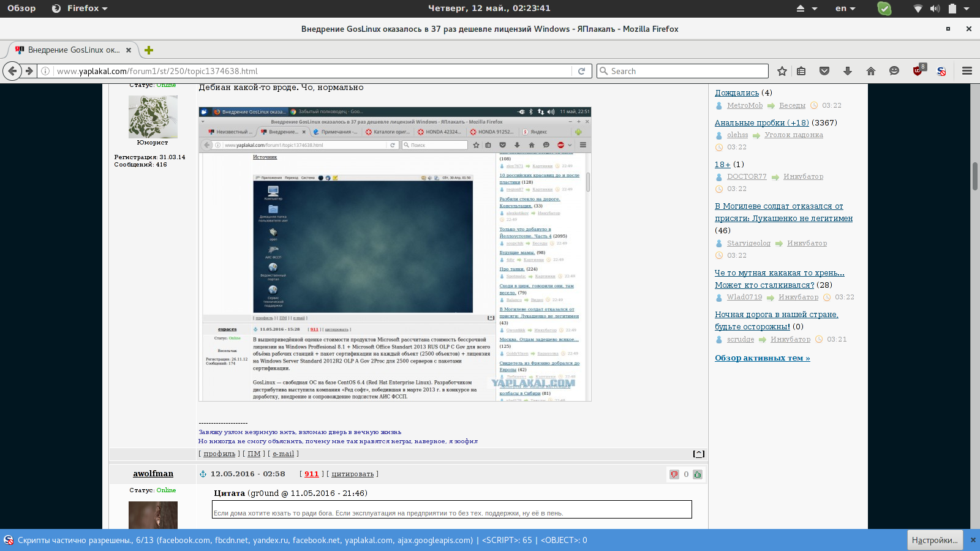980x551 pixels.
Task: Open the Firefox hamburger menu
Action: pyautogui.click(x=967, y=71)
